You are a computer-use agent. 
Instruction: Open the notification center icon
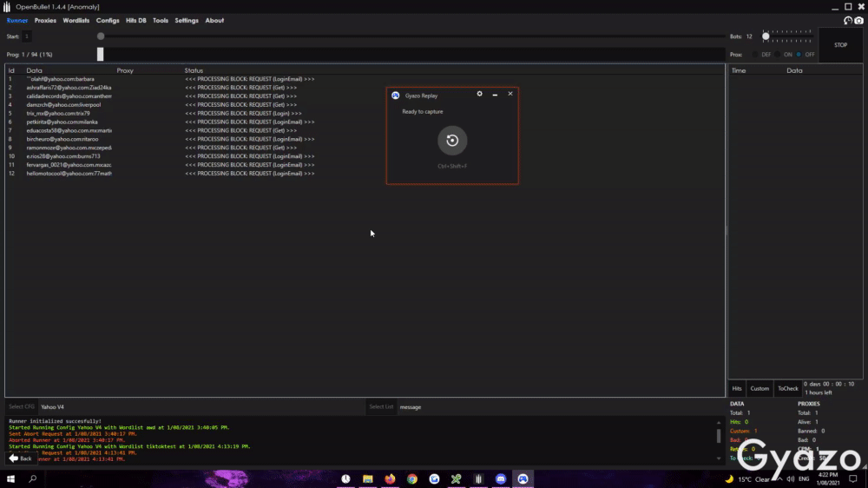point(853,479)
